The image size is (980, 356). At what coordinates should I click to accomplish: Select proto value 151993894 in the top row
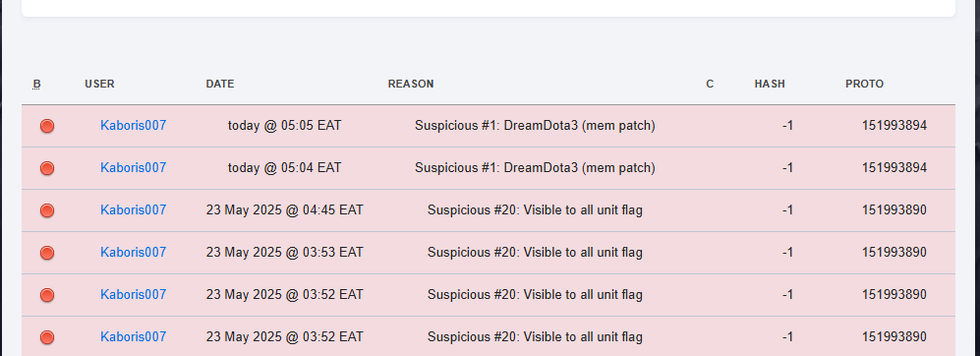pyautogui.click(x=894, y=125)
